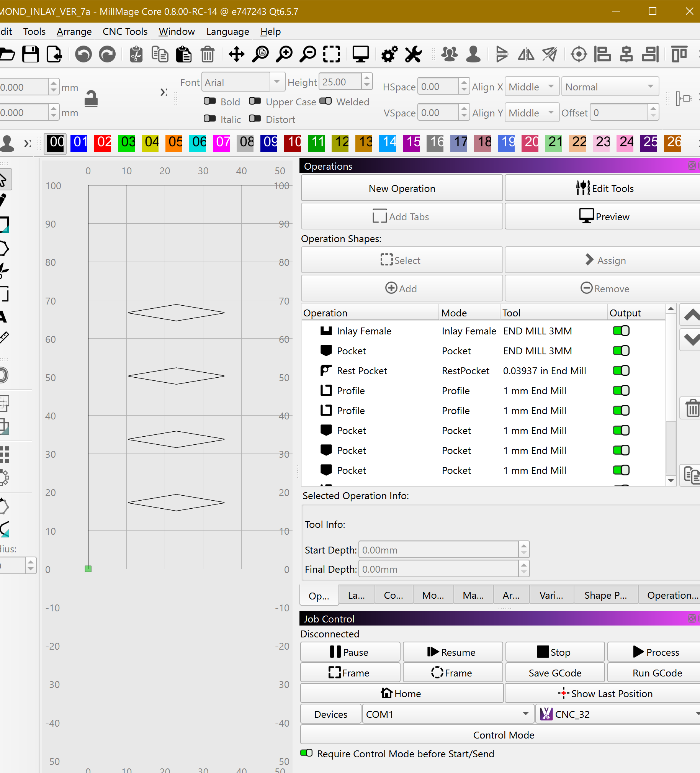This screenshot has width=700, height=773.
Task: Open Align X dropdown set to Middle
Action: coord(532,87)
